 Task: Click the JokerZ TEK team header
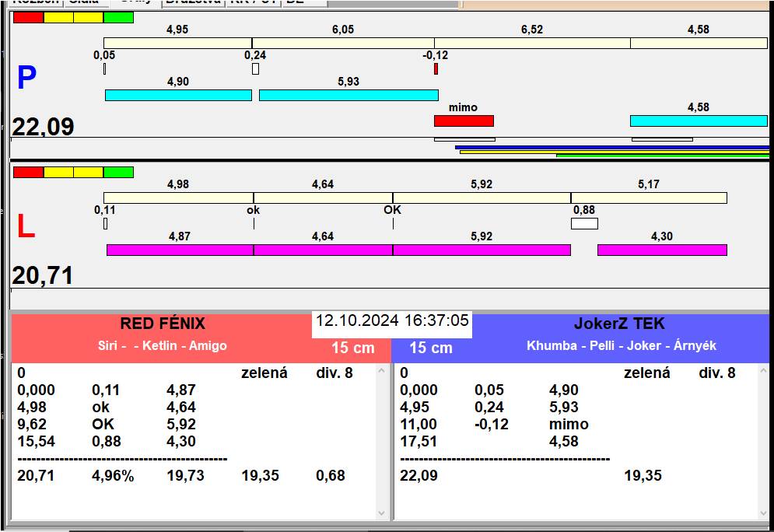pos(619,324)
